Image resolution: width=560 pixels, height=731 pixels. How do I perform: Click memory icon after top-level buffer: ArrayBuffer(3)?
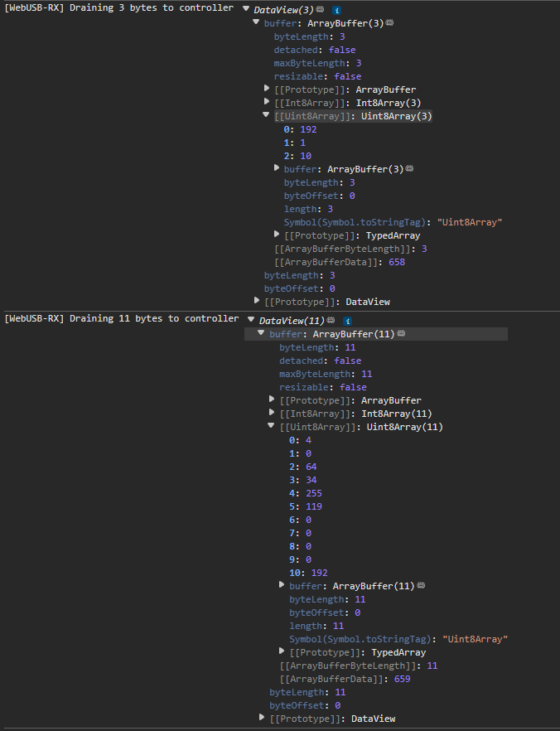(389, 23)
